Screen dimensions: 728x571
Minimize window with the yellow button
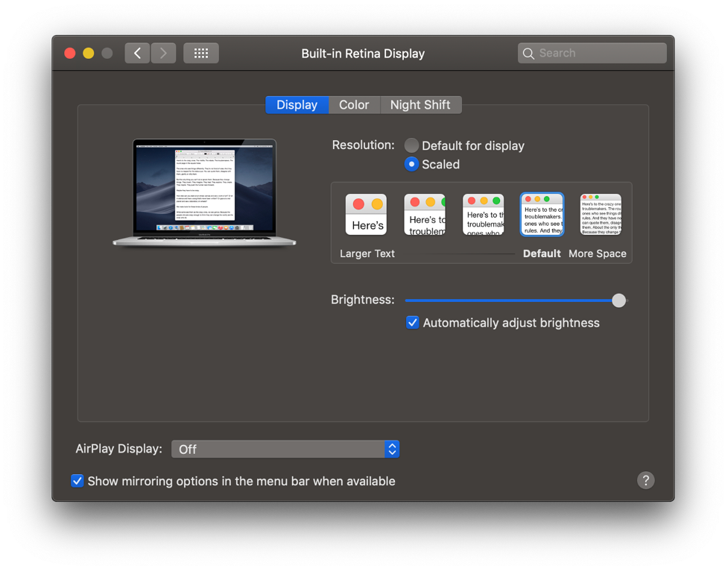[88, 53]
